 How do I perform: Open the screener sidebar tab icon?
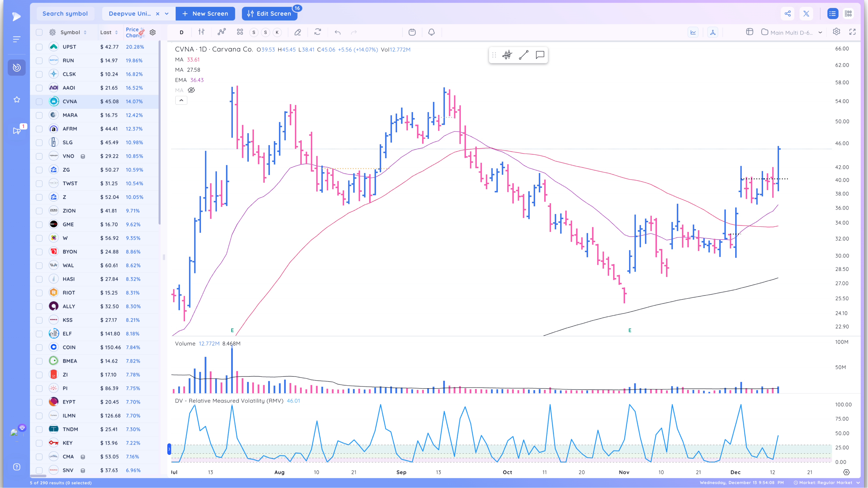(17, 68)
